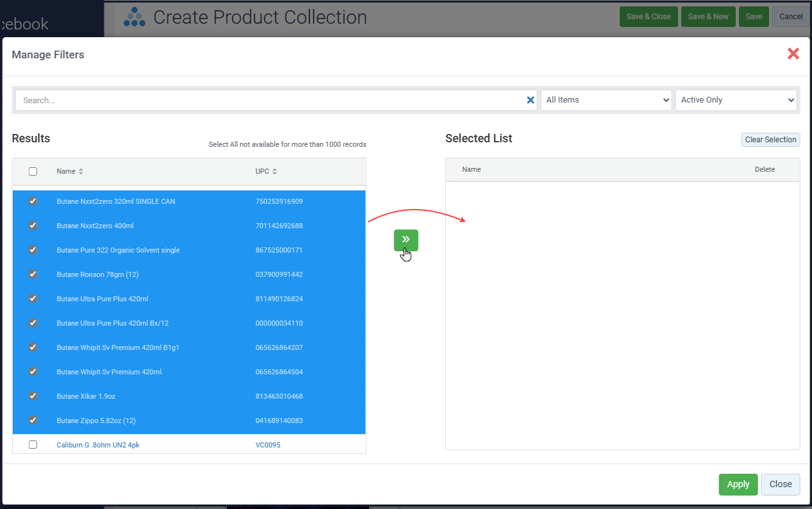
Task: Click Save & Close in the background page
Action: 649,17
